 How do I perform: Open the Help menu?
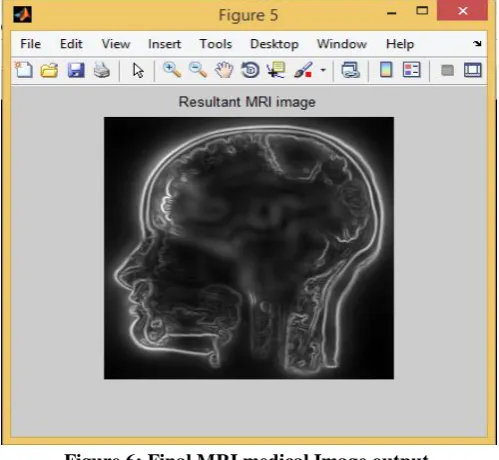[x=400, y=44]
